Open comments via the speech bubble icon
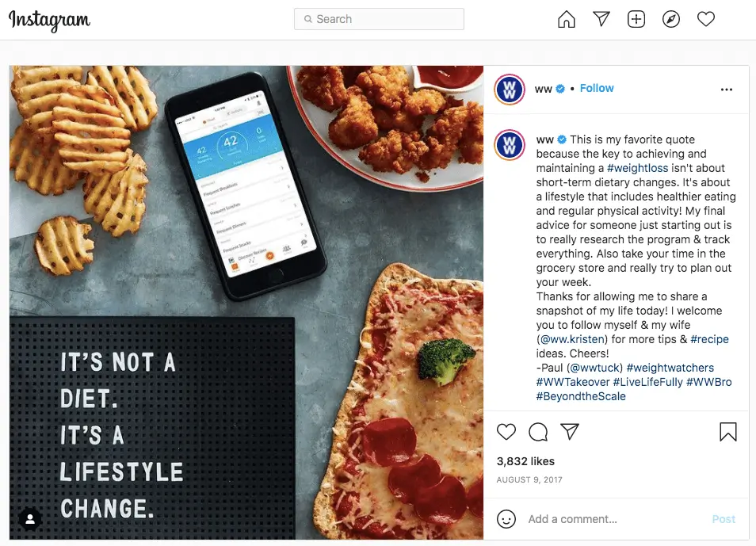The image size is (756, 546). (538, 432)
